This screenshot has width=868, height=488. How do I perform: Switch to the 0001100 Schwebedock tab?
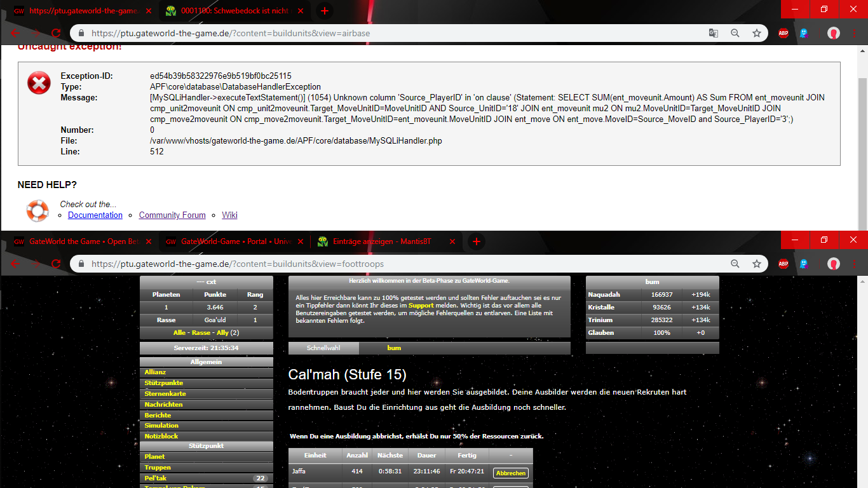pyautogui.click(x=229, y=11)
